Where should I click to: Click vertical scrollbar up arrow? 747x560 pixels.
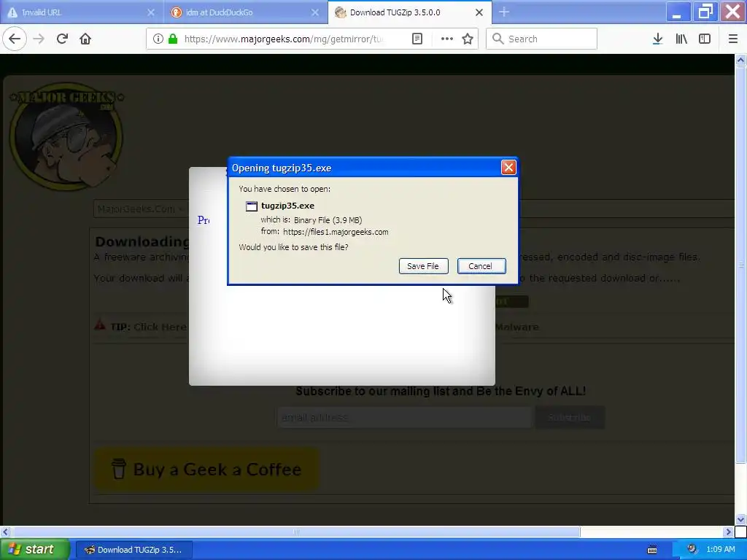pos(740,60)
